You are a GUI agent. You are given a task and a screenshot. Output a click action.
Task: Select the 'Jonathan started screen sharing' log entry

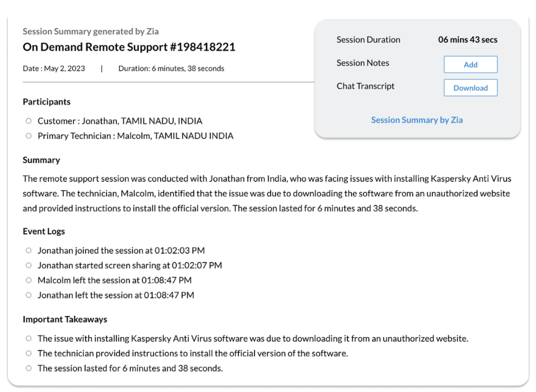[x=129, y=265]
